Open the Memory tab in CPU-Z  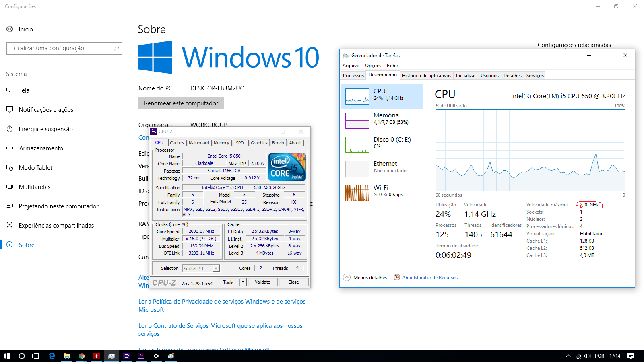point(221,143)
